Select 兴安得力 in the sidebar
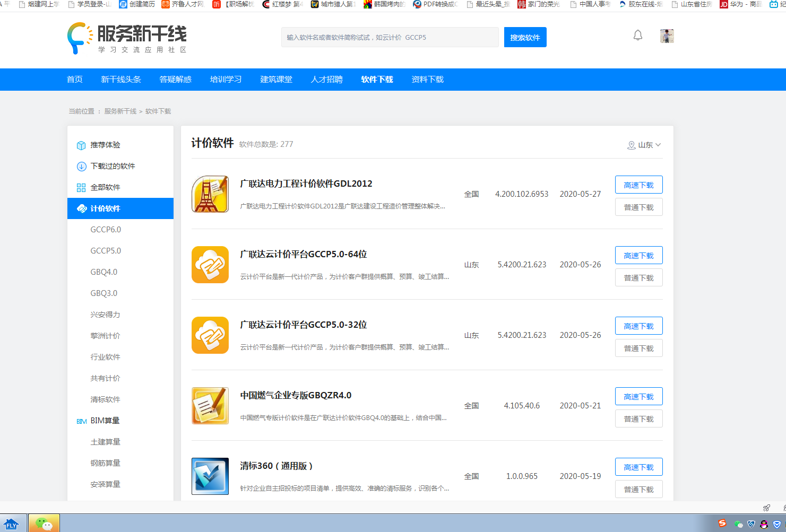Viewport: 786px width, 532px height. pos(106,315)
